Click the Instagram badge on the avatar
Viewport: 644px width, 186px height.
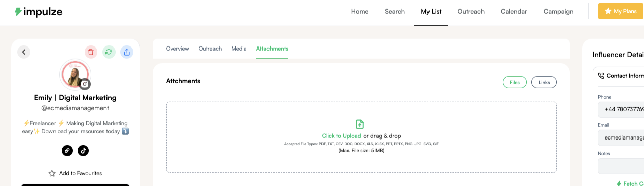coord(85,84)
